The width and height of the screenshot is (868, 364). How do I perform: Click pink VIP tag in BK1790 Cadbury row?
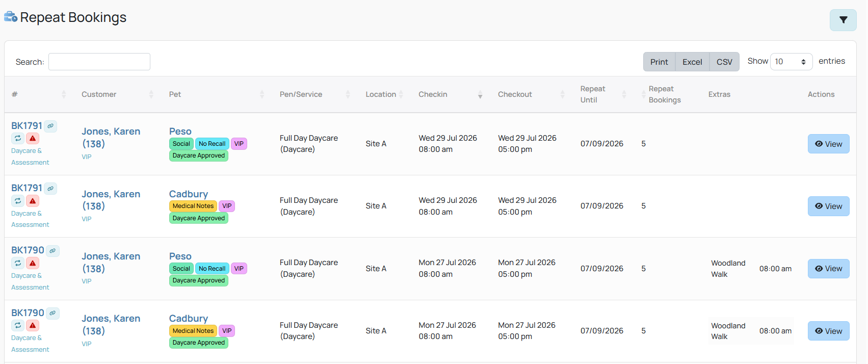[227, 331]
